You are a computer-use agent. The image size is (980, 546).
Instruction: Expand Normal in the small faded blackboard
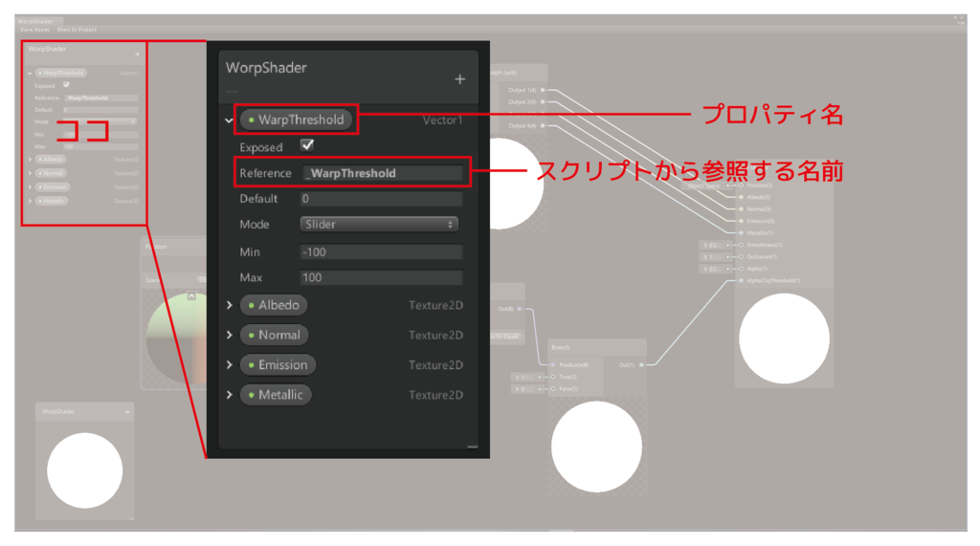click(30, 173)
